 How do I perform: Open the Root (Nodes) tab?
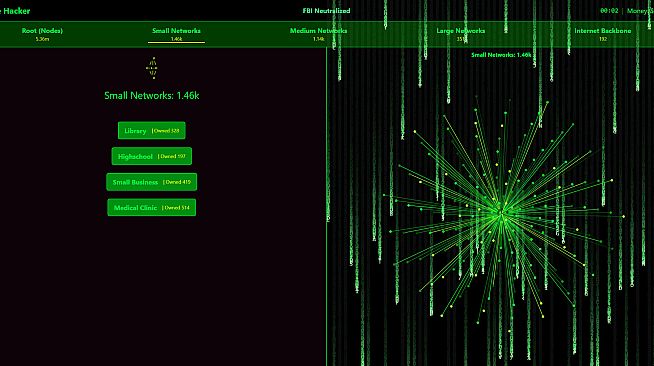click(42, 34)
